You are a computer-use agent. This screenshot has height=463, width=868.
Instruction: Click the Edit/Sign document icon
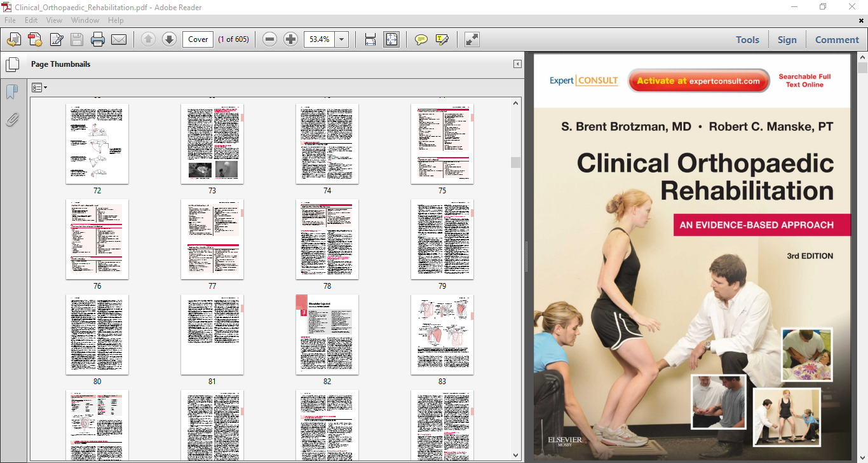coord(57,39)
